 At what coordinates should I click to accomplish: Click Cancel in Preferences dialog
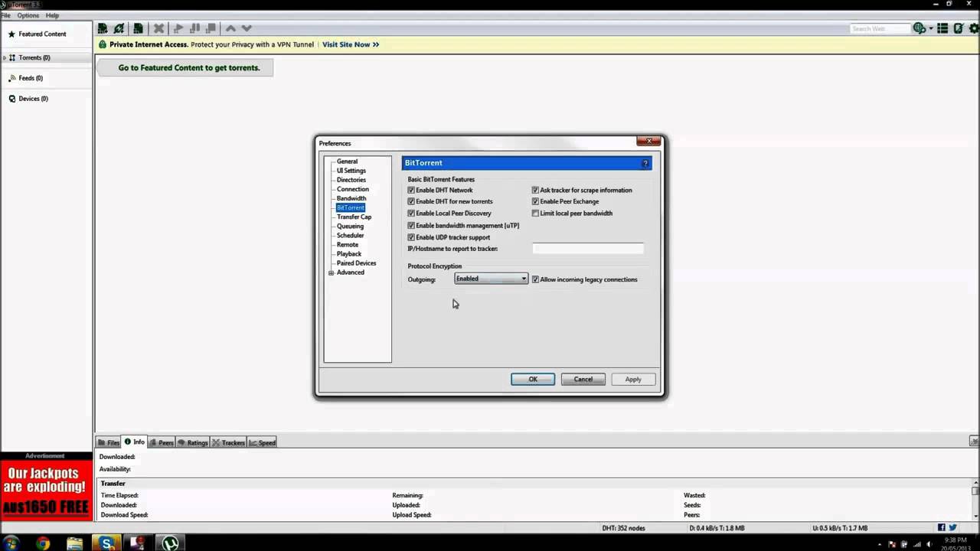coord(583,379)
